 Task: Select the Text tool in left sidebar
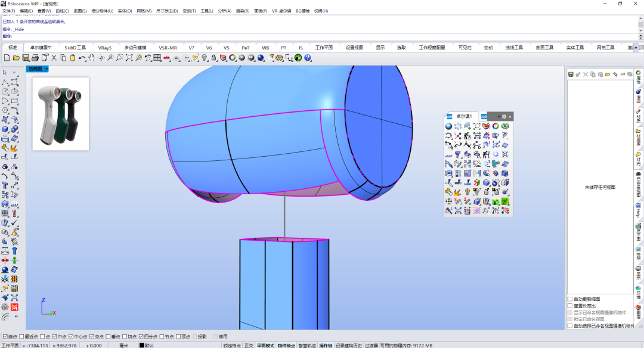(x=5, y=185)
